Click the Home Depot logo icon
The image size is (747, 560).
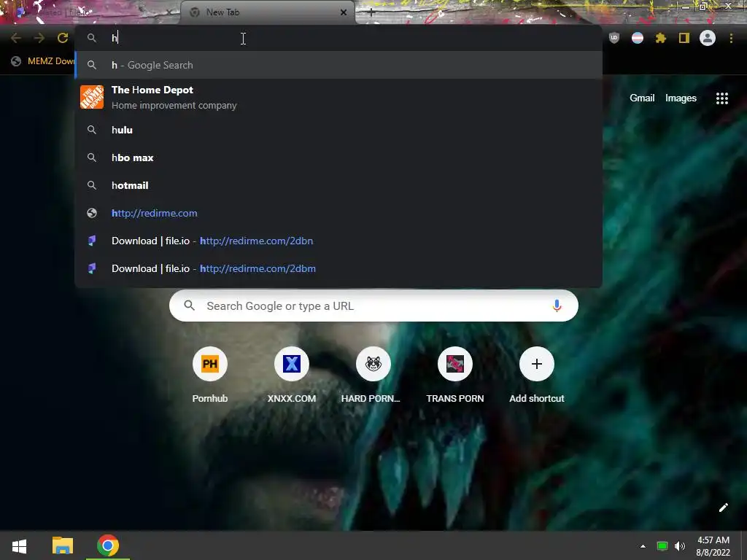[x=92, y=97]
